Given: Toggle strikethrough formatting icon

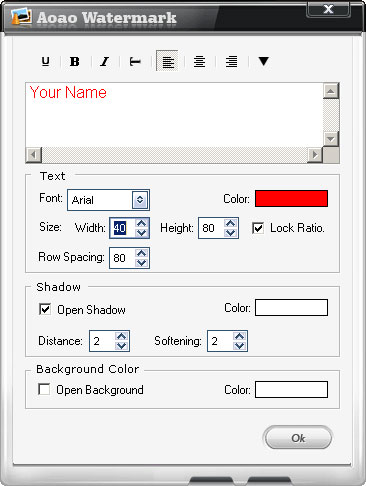Looking at the screenshot, I should click(135, 62).
